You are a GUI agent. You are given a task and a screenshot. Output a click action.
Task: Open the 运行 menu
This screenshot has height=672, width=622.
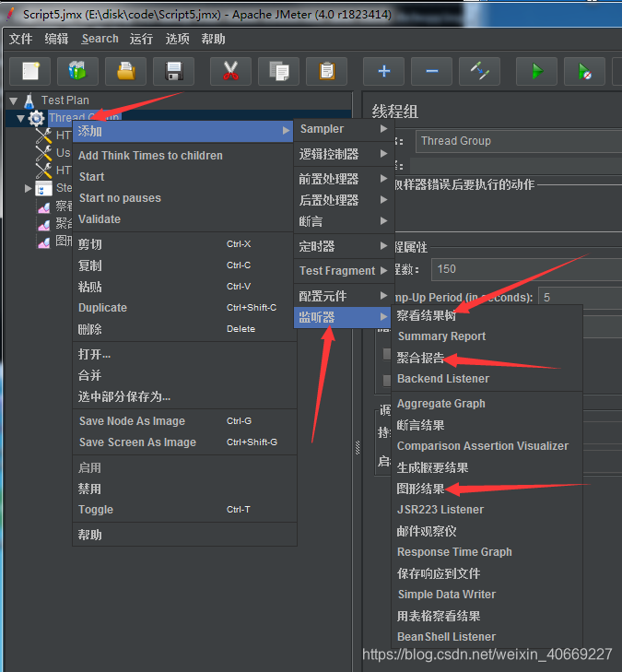(x=141, y=39)
